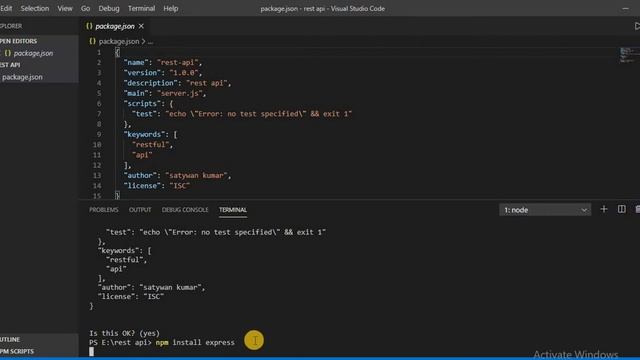Screen dimensions: 640x360
Task: Click the "license" key on line 14
Action: click(143, 186)
